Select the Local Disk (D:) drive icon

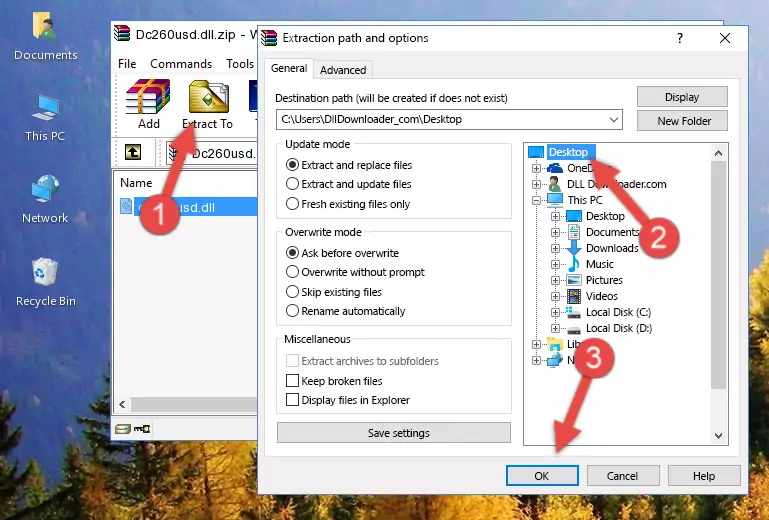pos(574,329)
